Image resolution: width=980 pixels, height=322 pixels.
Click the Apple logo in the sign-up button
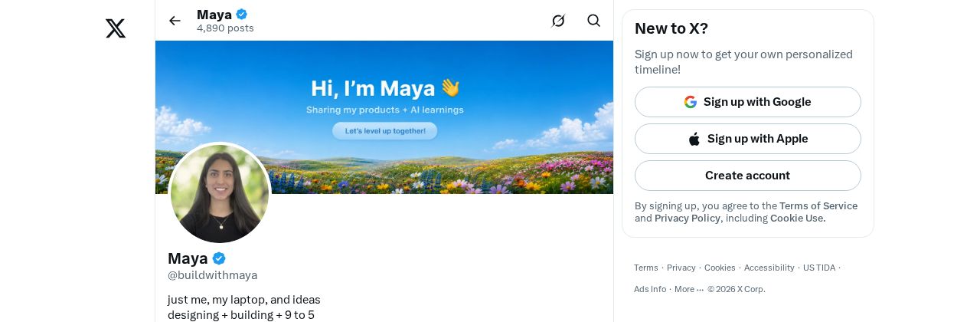[694, 139]
